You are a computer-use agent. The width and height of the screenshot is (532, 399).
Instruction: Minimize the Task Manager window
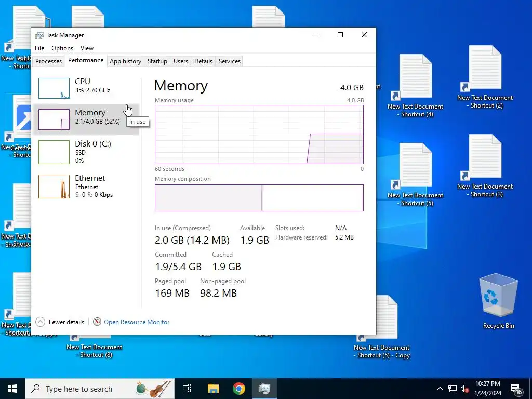pos(317,35)
